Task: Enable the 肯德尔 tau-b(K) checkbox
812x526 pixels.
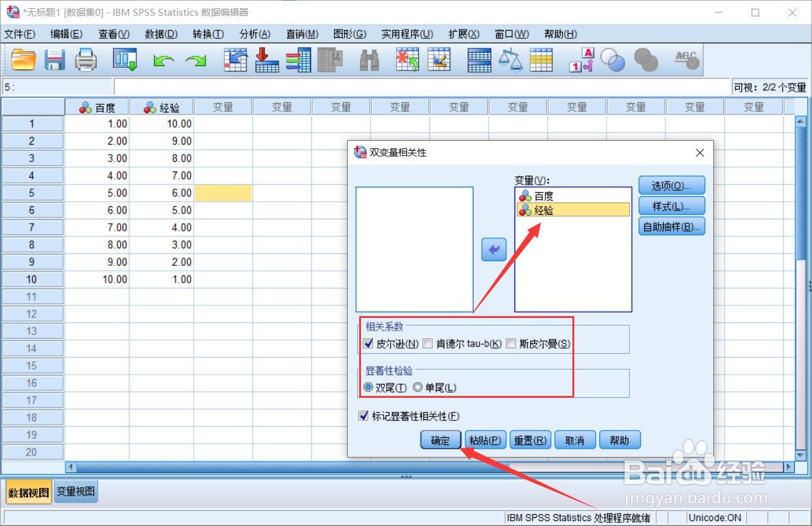Action: (428, 344)
